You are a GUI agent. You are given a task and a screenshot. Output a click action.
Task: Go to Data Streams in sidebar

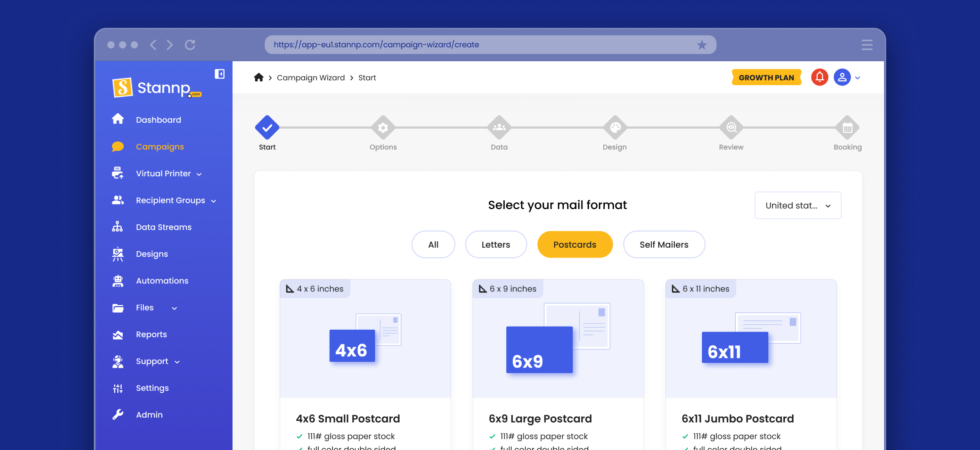click(164, 227)
